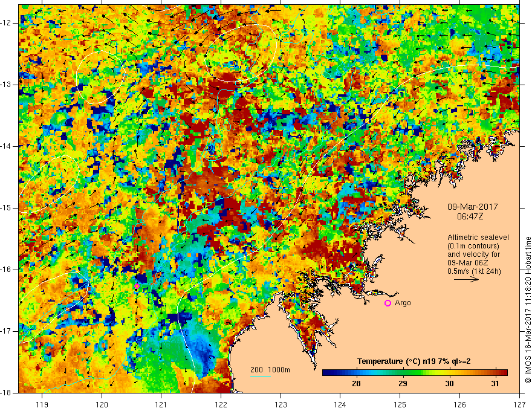The image size is (532, 411).
Task: Click the Argo float marker in the ocean
Action: 137,286
